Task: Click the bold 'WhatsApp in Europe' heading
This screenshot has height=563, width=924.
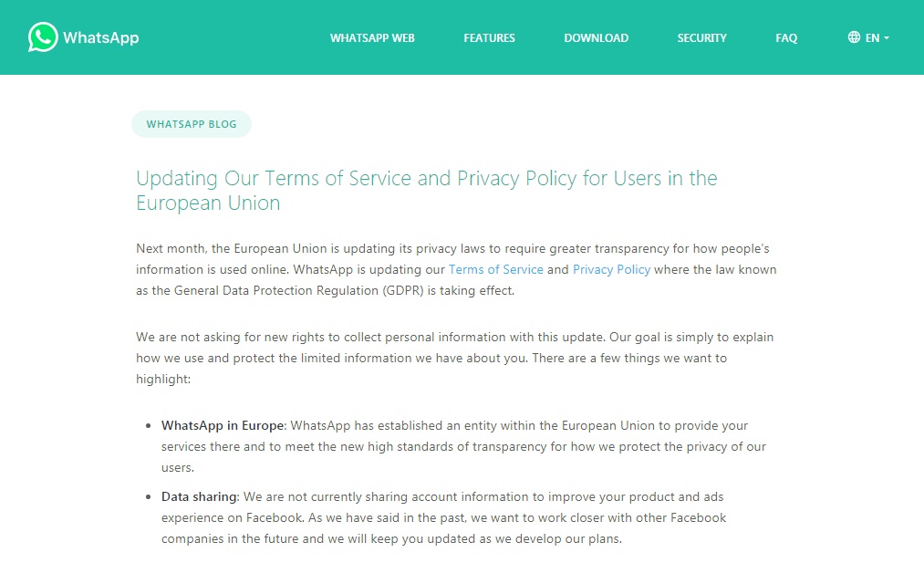Action: (x=223, y=425)
